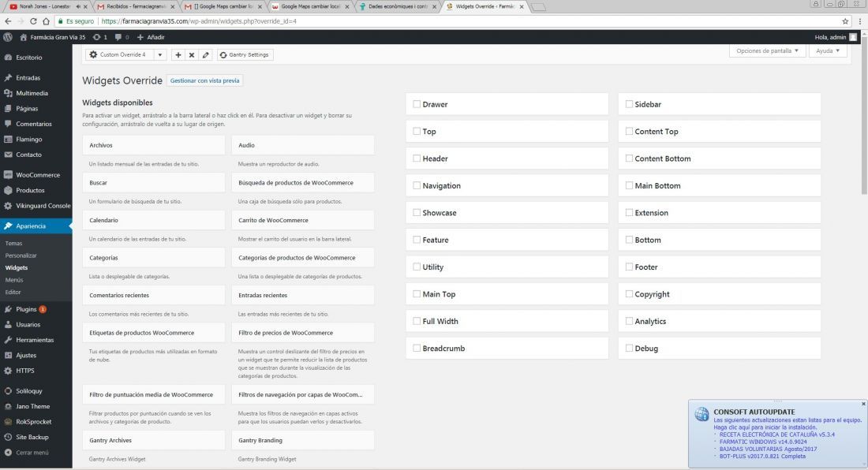This screenshot has height=470, width=868.
Task: Check the Sidebar position checkbox
Action: tap(629, 104)
